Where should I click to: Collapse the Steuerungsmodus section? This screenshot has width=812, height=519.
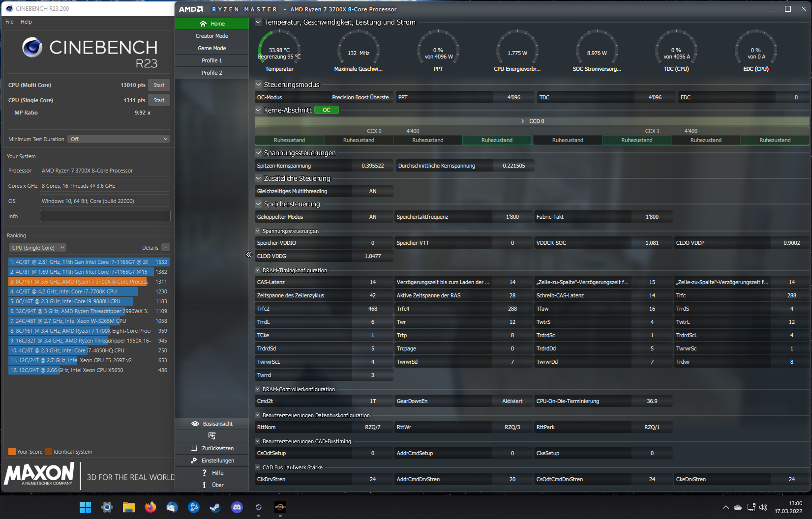click(258, 85)
